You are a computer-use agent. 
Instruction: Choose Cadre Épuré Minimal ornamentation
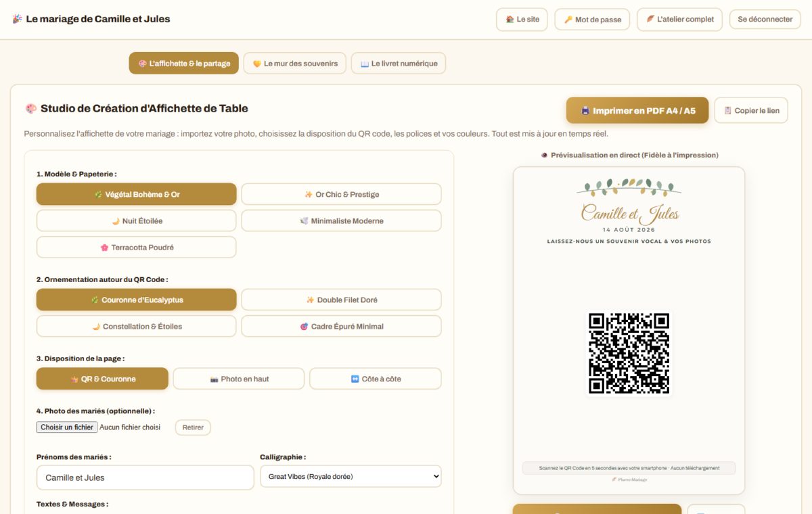341,326
